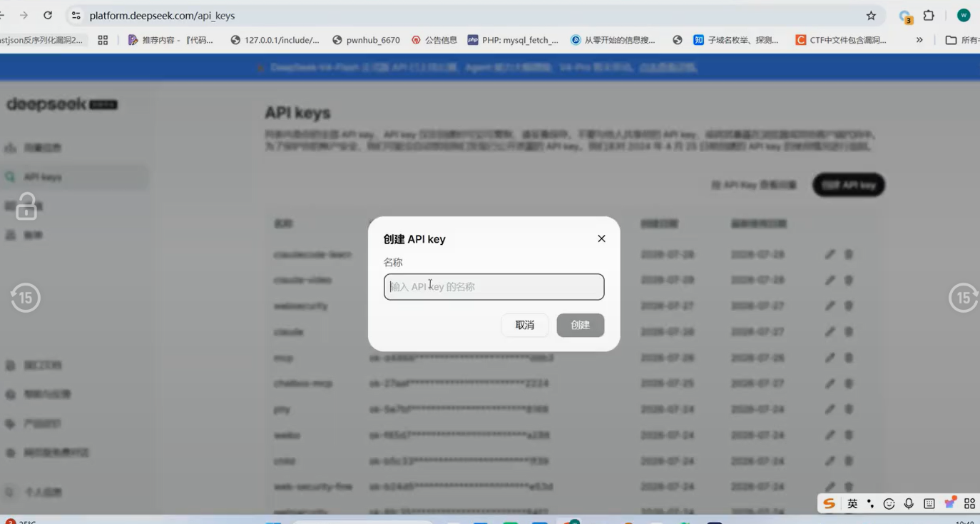Edit the claude-video API key row
Image resolution: width=980 pixels, height=524 pixels.
(830, 280)
